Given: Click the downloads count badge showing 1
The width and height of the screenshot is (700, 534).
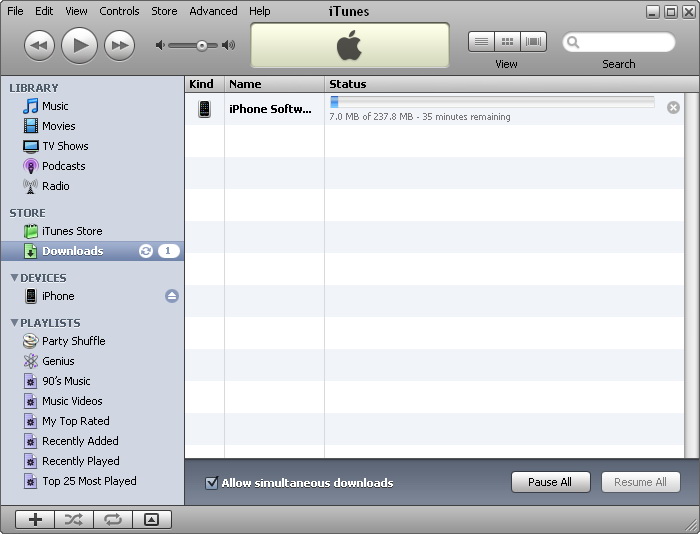Looking at the screenshot, I should tap(169, 251).
